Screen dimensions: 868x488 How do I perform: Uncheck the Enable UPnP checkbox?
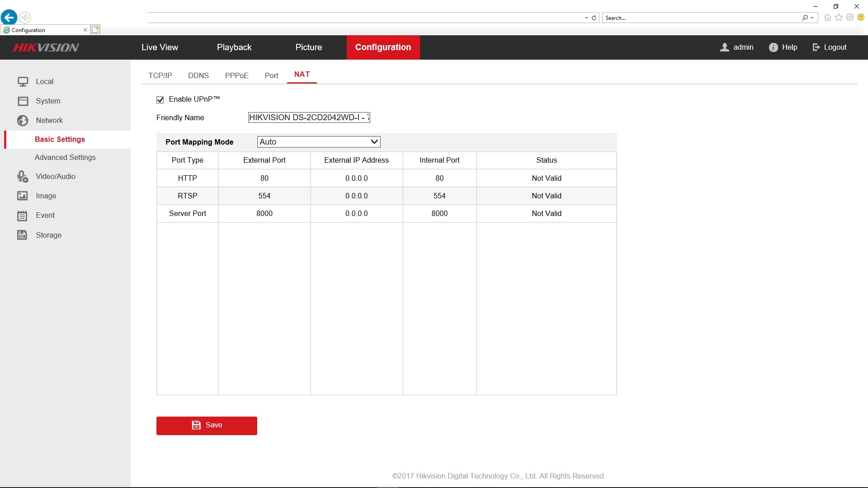pos(160,100)
